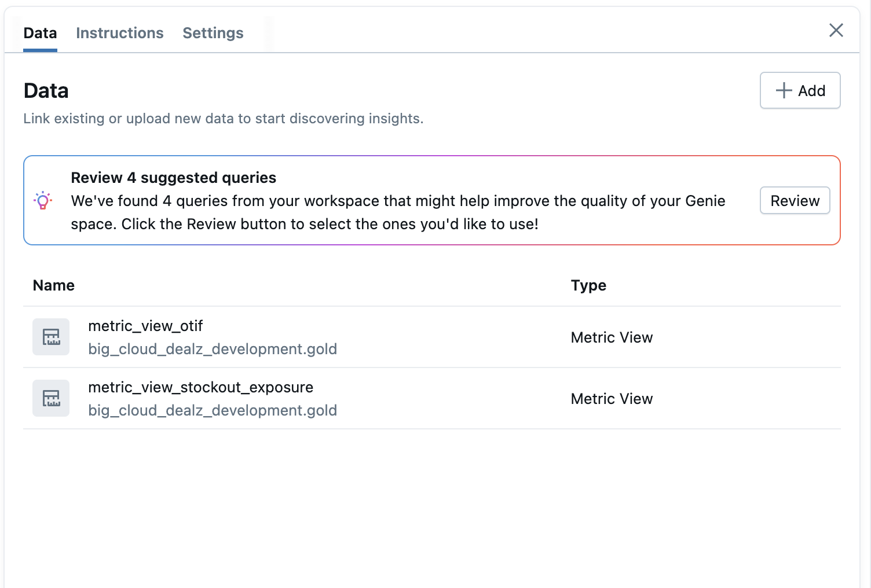Select the Data tab
This screenshot has height=588, width=871.
coord(40,33)
